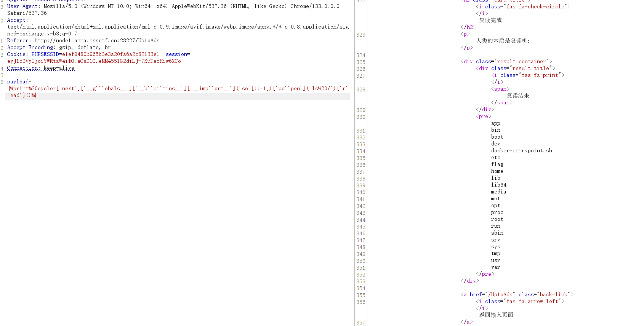
Task: Click the 'boot' directory entry
Action: point(497,137)
